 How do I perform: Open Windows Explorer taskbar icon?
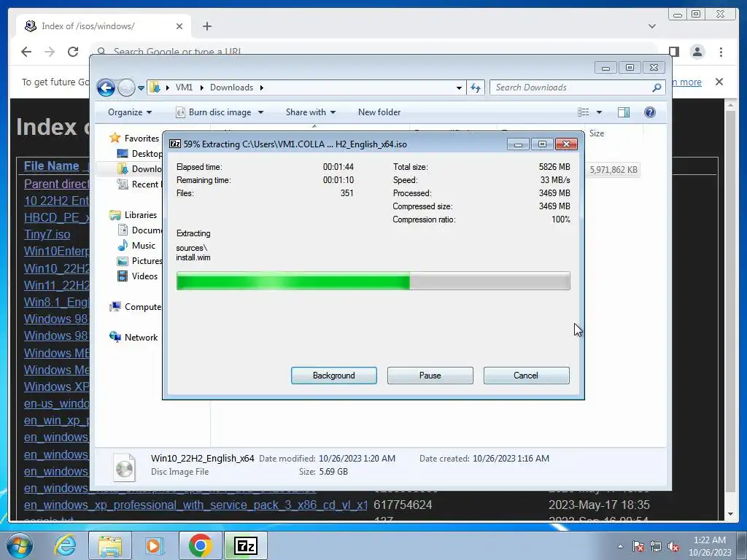[x=110, y=545]
